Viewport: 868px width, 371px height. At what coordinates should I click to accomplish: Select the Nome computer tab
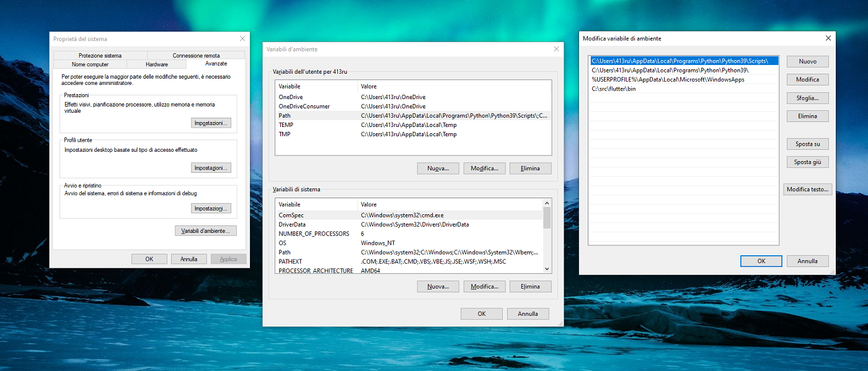pos(91,63)
